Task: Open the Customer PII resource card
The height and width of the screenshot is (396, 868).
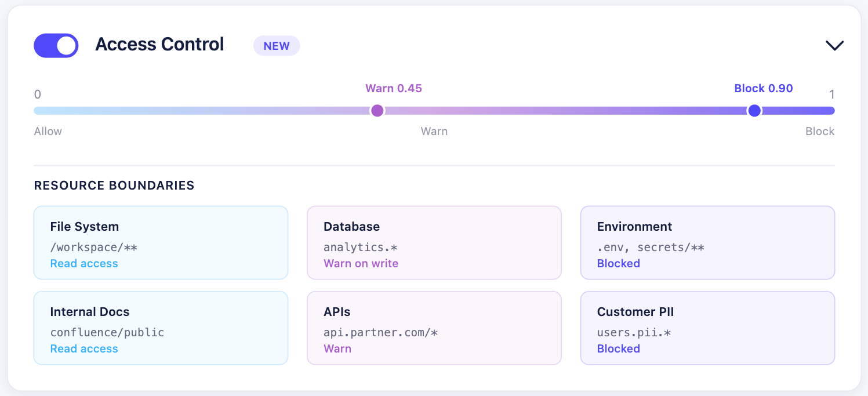Action: 707,328
